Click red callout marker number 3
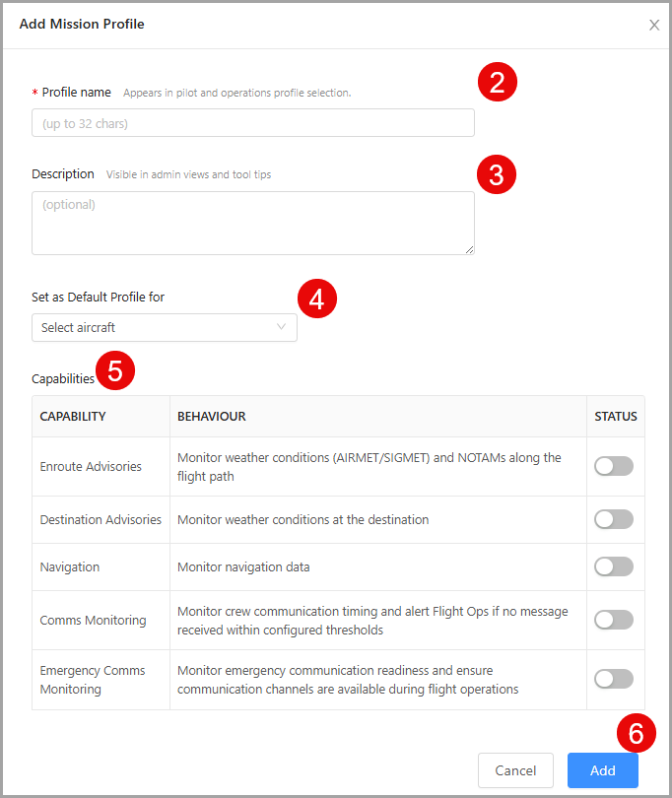This screenshot has height=798, width=672. click(497, 174)
